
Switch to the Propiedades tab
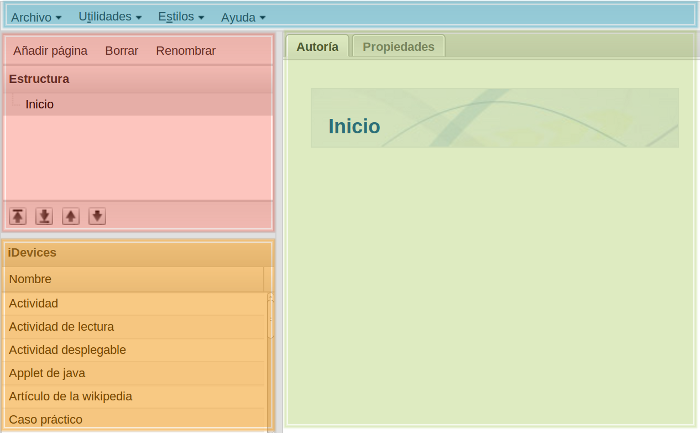pyautogui.click(x=398, y=47)
